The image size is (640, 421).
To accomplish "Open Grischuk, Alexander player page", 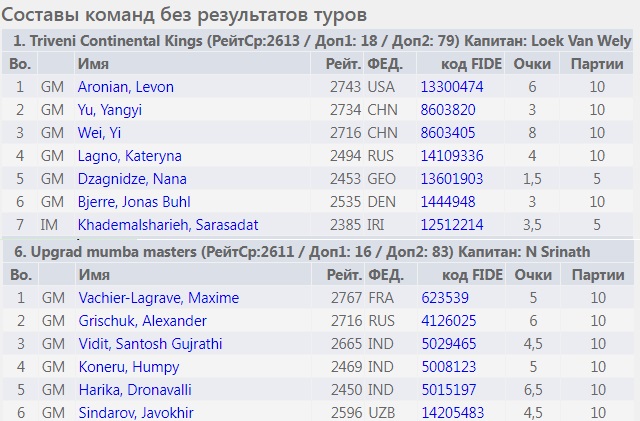I will pyautogui.click(x=142, y=321).
